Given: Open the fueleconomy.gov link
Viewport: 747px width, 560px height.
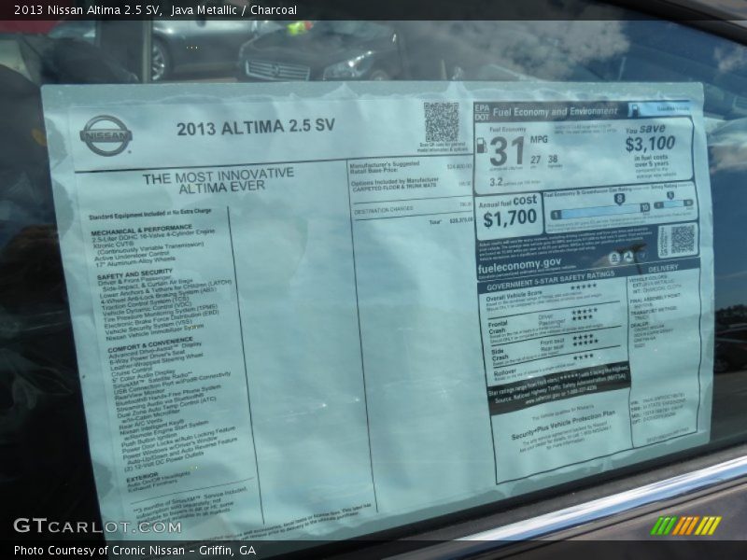Looking at the screenshot, I should point(519,265).
